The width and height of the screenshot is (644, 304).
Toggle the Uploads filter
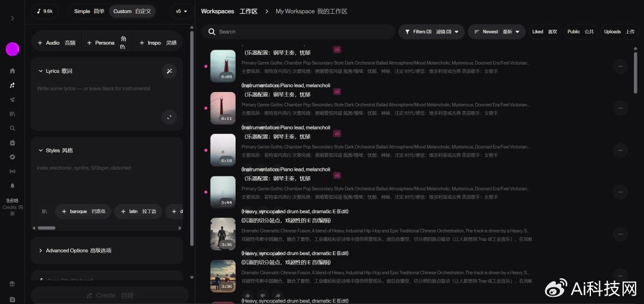(619, 32)
